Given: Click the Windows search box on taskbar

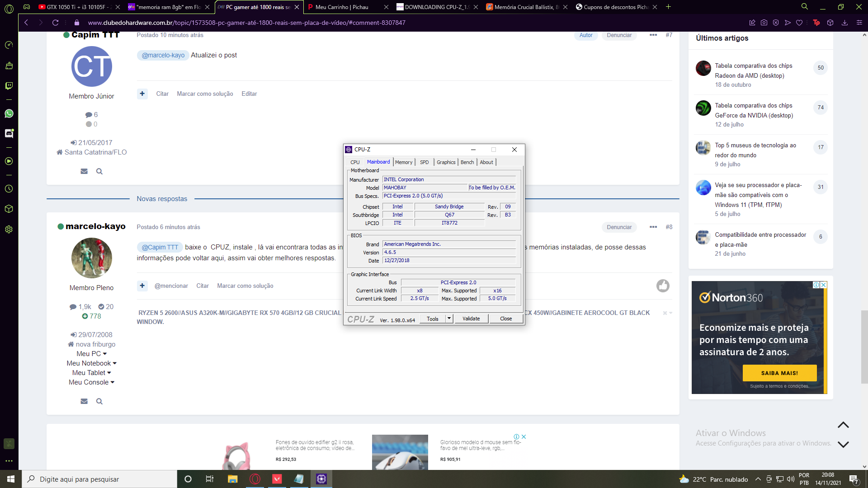Looking at the screenshot, I should (x=99, y=479).
